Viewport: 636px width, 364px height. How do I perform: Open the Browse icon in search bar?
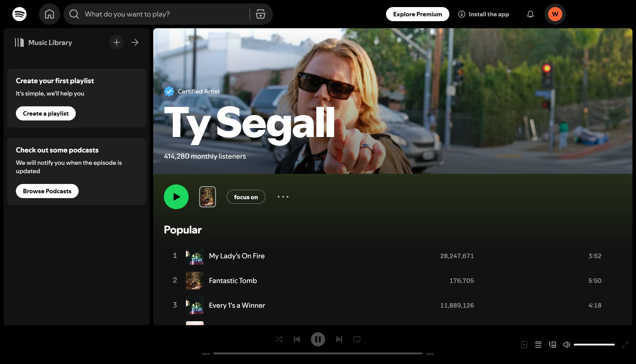(260, 14)
